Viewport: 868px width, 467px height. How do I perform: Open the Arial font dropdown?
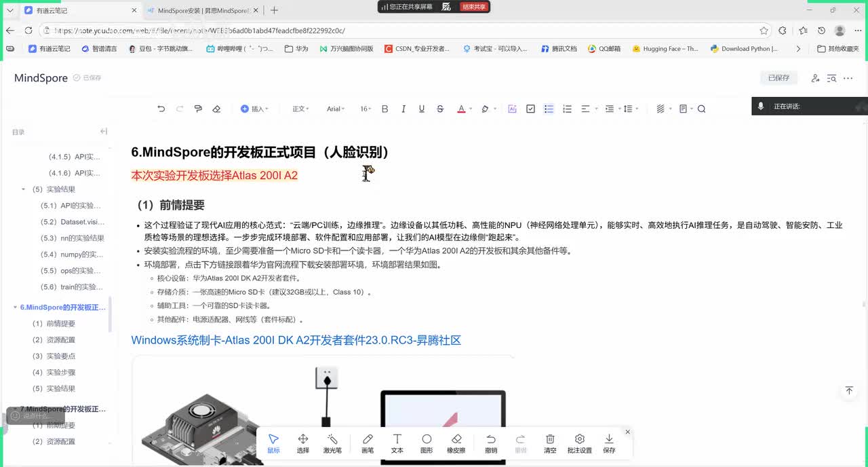point(336,109)
